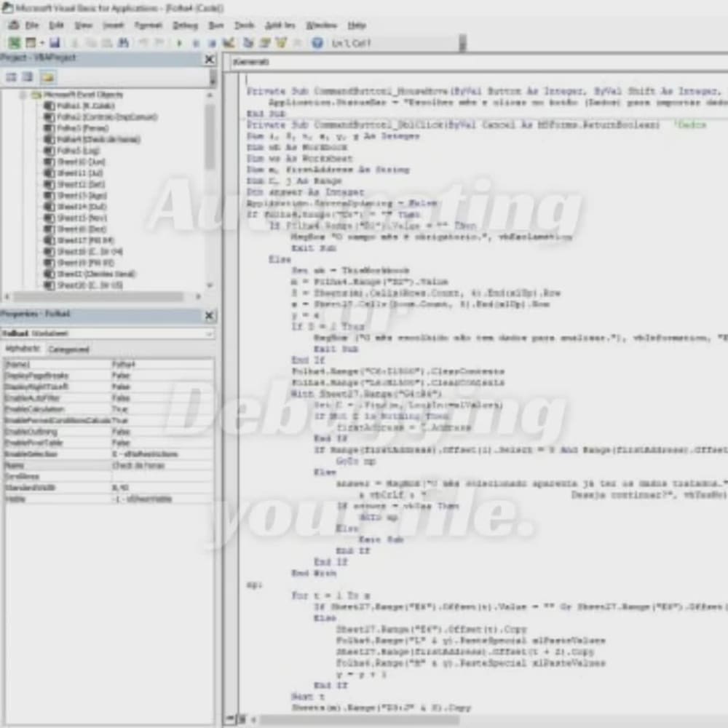This screenshot has width=728, height=728.
Task: Close the Properties Folha4 panel
Action: point(210,316)
